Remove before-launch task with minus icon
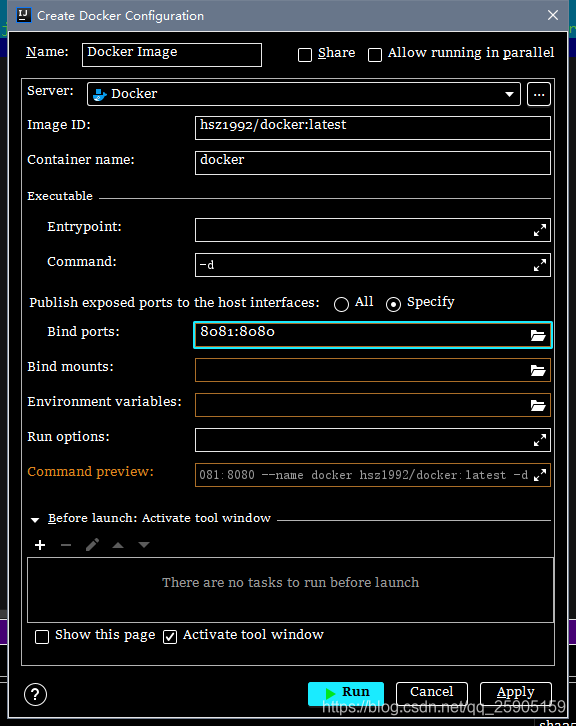 click(x=66, y=545)
